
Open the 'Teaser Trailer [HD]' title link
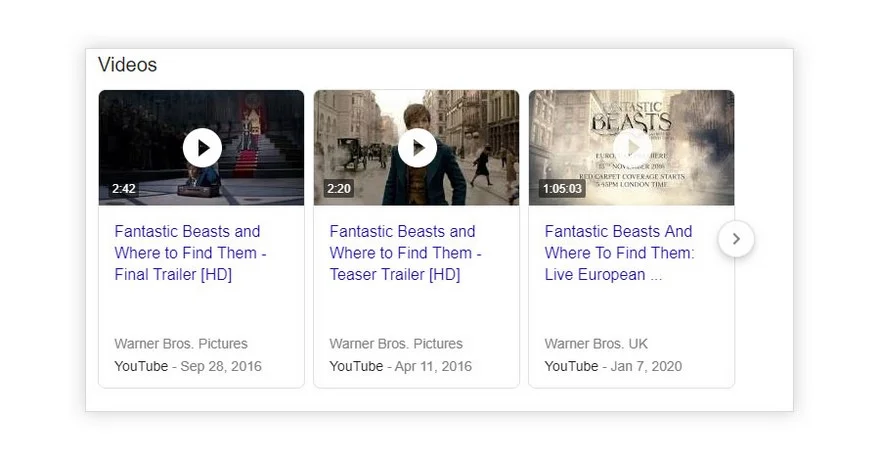405,253
